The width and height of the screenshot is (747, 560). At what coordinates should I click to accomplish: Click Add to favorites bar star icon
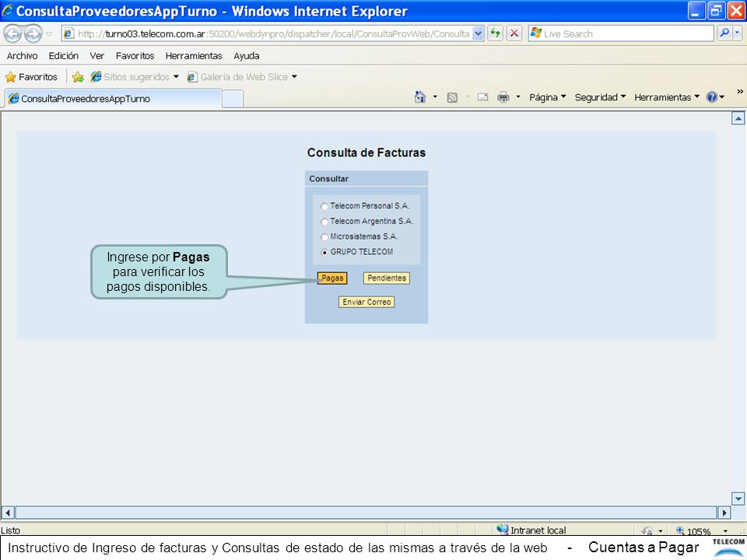pos(78,77)
